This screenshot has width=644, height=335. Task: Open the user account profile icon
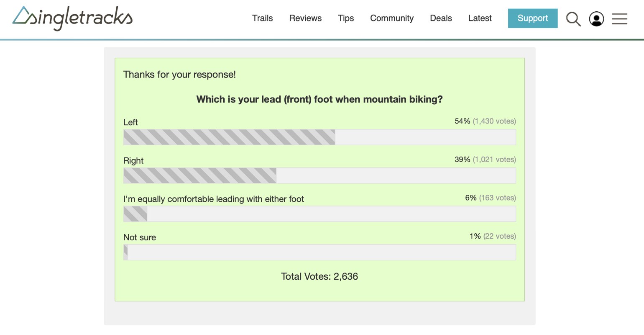596,19
